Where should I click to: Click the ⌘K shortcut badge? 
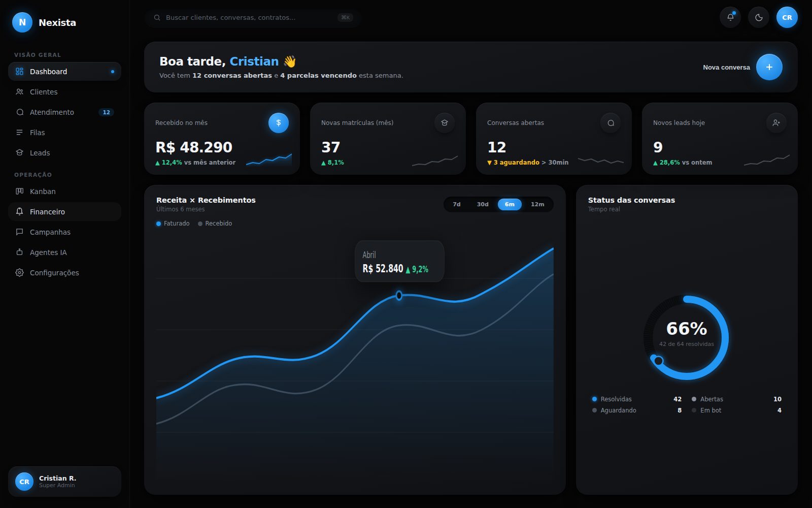346,18
